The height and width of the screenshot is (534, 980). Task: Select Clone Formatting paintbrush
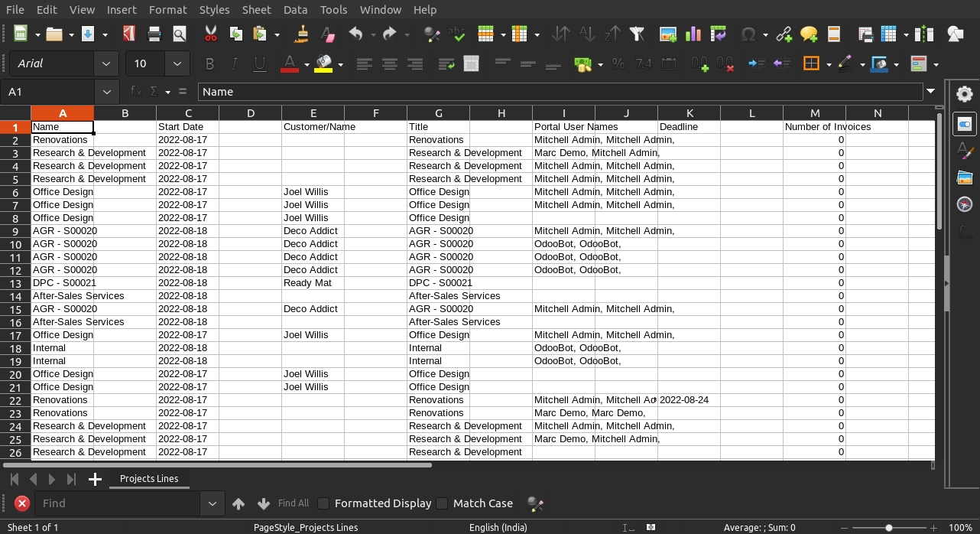(302, 34)
